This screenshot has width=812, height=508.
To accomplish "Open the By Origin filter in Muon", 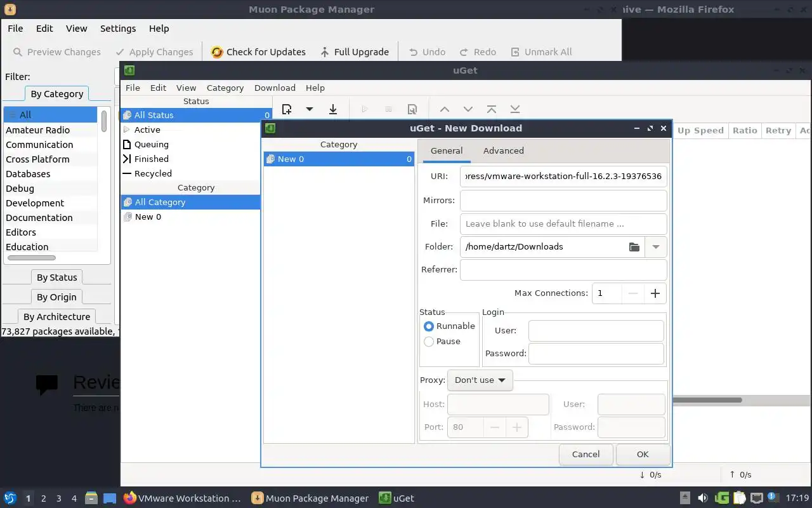I will pos(56,297).
